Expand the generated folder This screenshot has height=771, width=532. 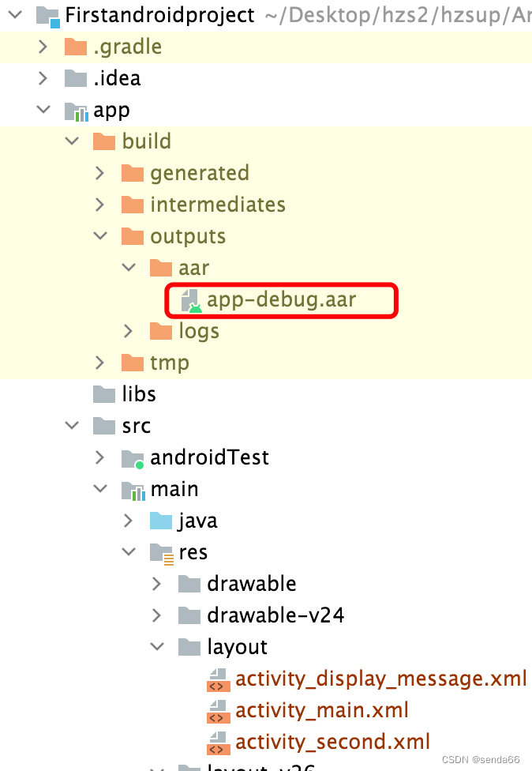[x=100, y=173]
